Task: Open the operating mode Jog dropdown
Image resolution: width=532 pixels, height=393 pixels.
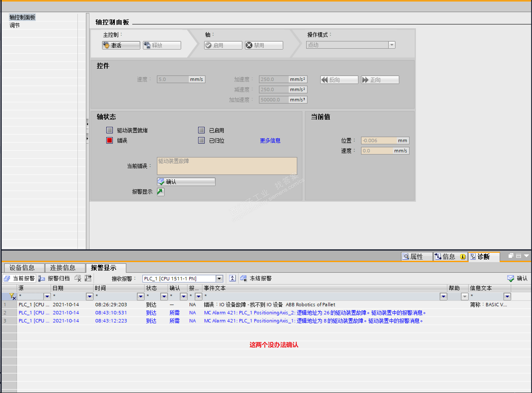Action: click(392, 45)
